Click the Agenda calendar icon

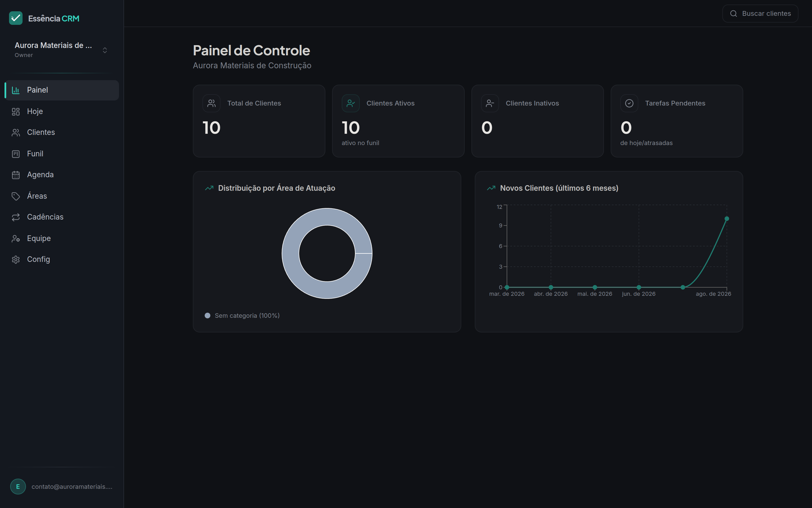click(16, 175)
